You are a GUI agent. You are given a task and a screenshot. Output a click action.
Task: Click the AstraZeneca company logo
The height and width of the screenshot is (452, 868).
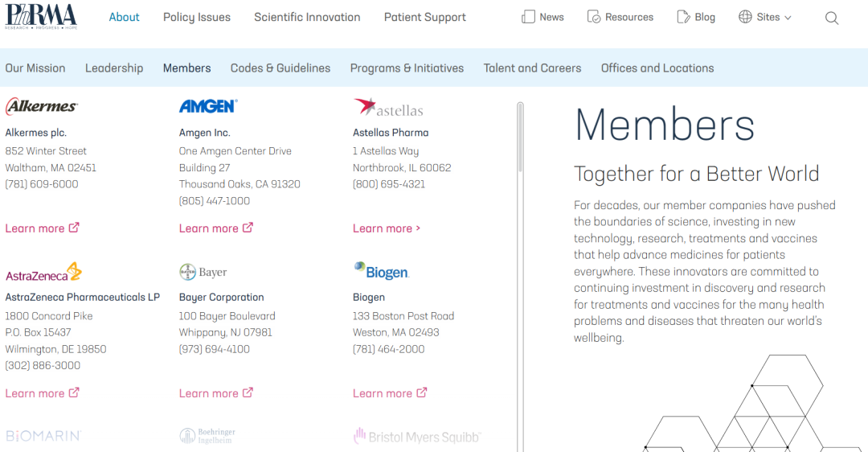coord(43,273)
